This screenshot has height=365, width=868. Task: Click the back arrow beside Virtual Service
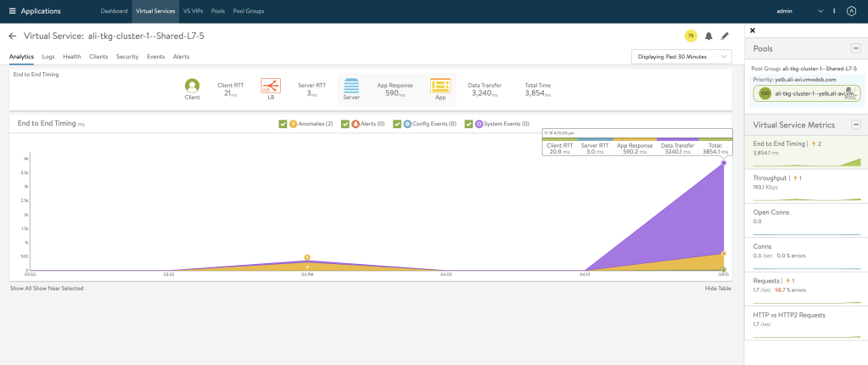pos(13,36)
